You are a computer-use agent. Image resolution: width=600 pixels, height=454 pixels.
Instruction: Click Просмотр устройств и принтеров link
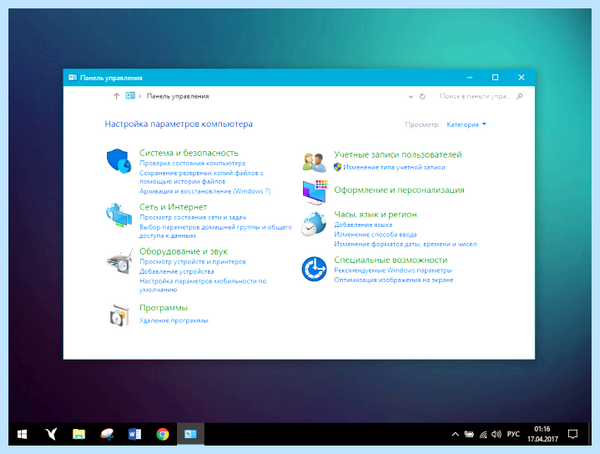[192, 262]
